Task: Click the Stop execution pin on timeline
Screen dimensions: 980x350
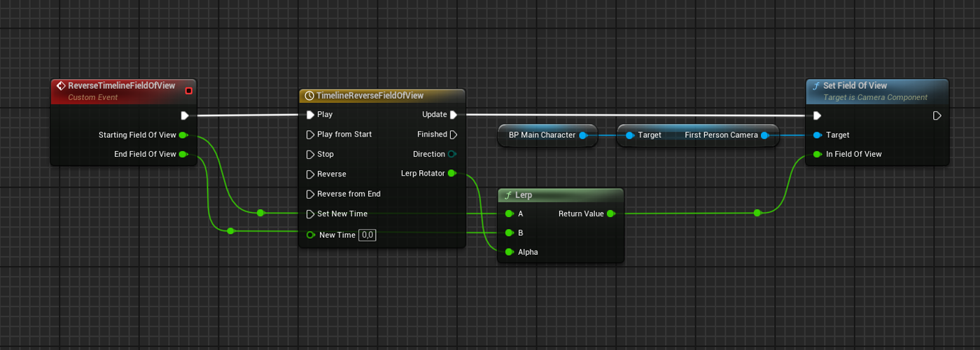Action: point(310,154)
